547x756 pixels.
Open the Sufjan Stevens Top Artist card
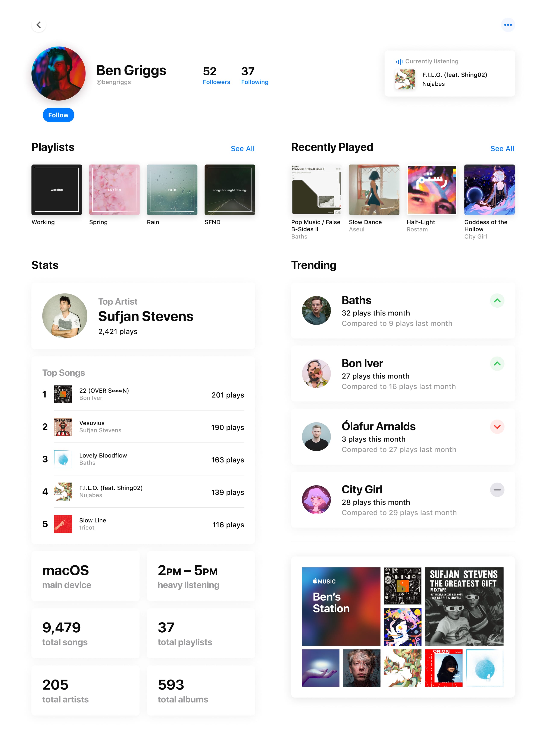[x=143, y=316]
